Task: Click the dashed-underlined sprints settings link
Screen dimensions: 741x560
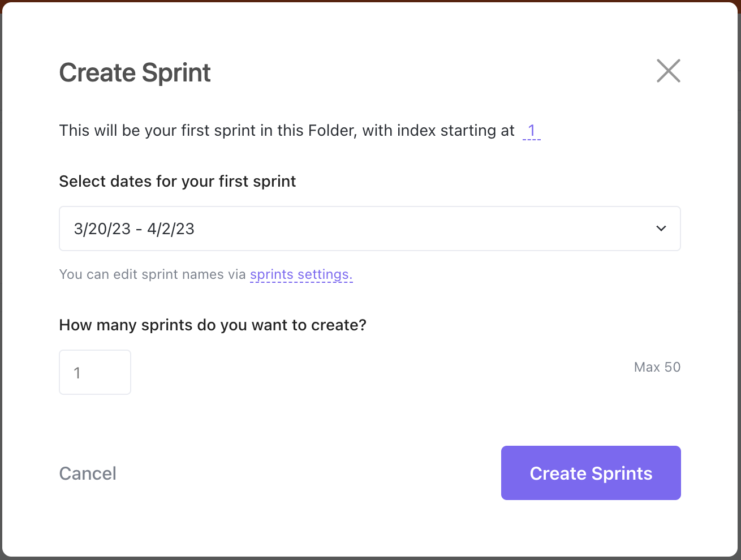Action: 301,274
